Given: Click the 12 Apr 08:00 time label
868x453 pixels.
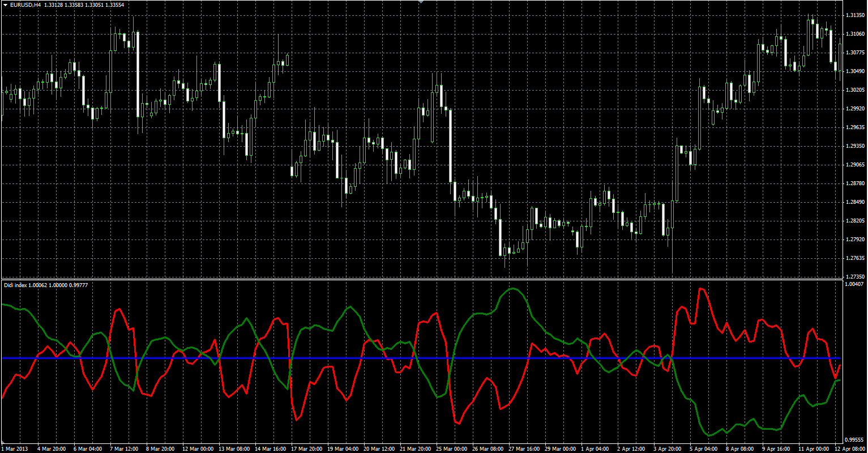Looking at the screenshot, I should click(x=849, y=449).
